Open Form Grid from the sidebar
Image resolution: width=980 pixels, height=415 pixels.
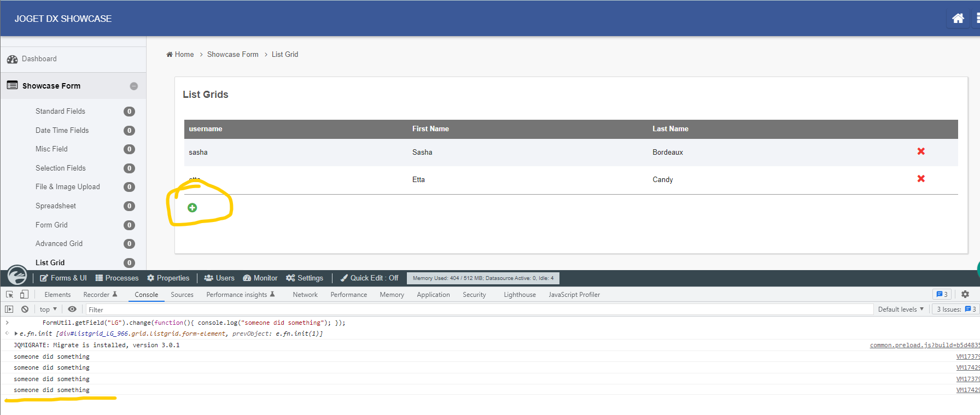51,225
